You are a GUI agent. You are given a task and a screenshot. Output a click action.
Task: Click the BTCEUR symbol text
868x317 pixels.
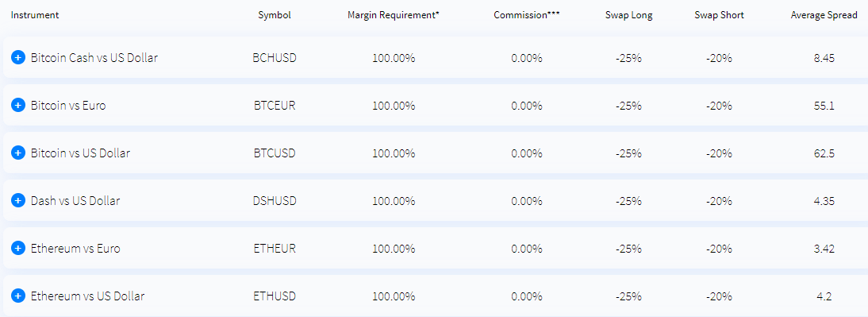274,106
